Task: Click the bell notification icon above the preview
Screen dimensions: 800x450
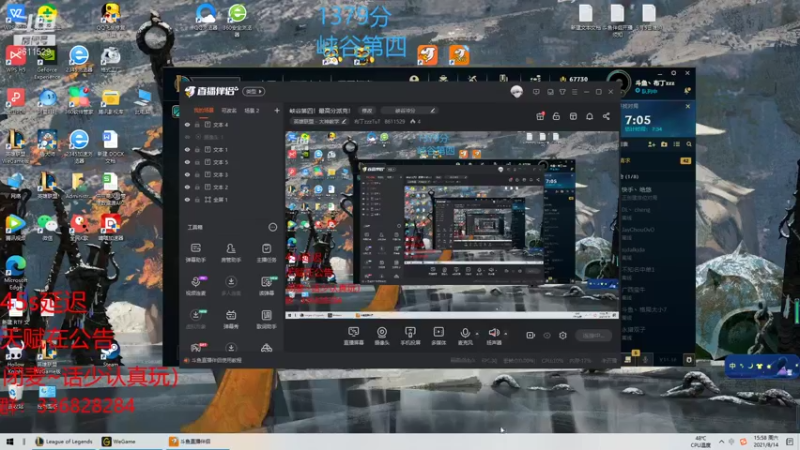Action: click(589, 116)
